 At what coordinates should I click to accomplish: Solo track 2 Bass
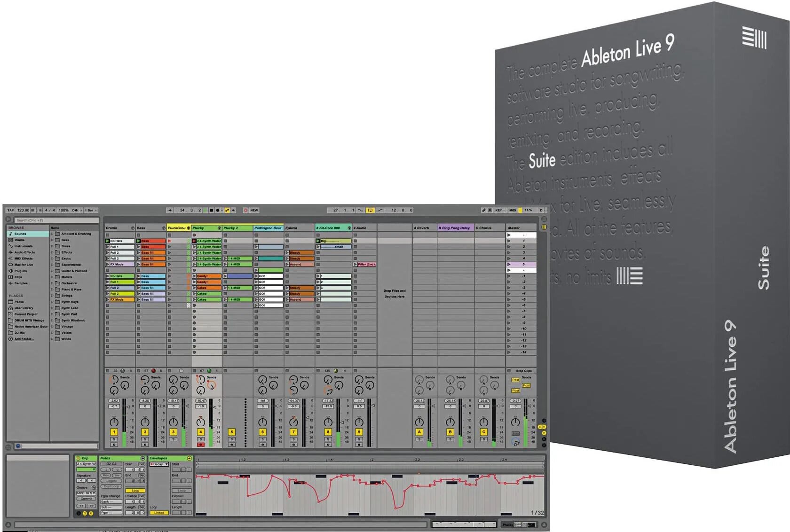[145, 439]
